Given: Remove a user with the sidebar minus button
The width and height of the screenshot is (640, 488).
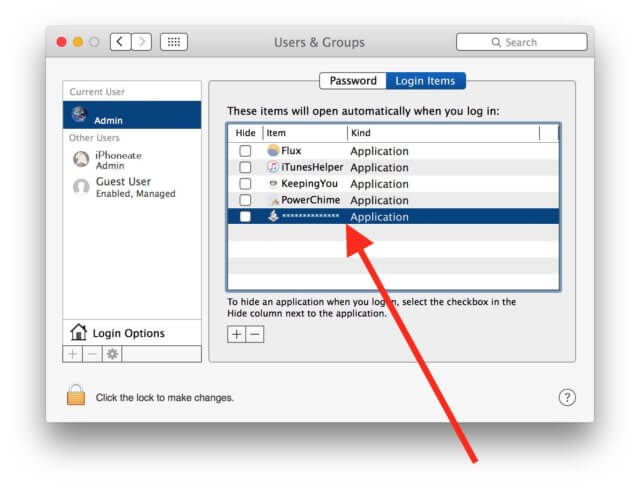Looking at the screenshot, I should tap(92, 354).
